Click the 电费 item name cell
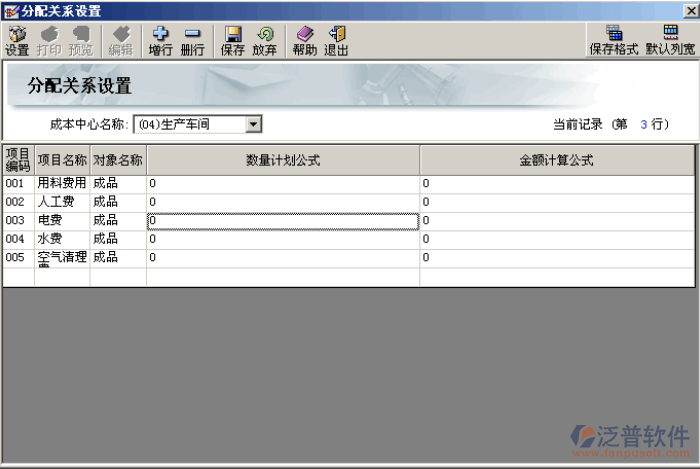 (62, 221)
